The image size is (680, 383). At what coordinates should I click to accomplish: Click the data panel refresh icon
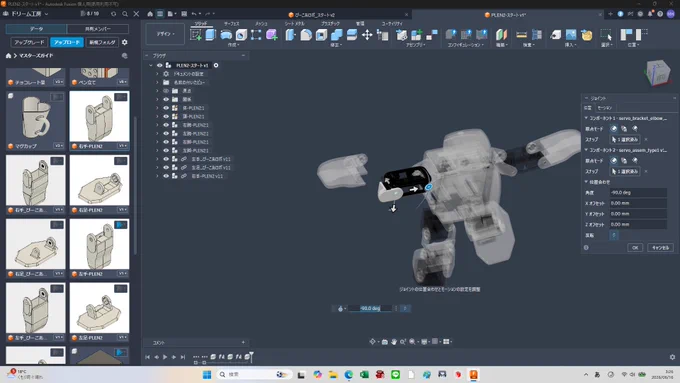114,14
